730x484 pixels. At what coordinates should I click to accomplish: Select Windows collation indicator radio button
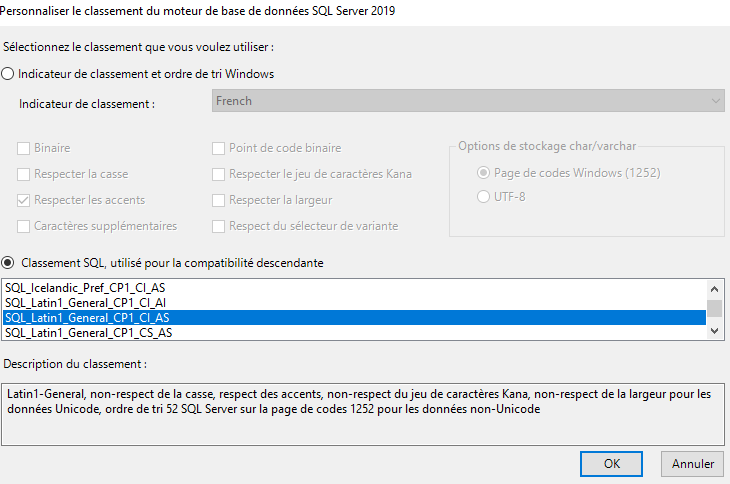click(9, 74)
